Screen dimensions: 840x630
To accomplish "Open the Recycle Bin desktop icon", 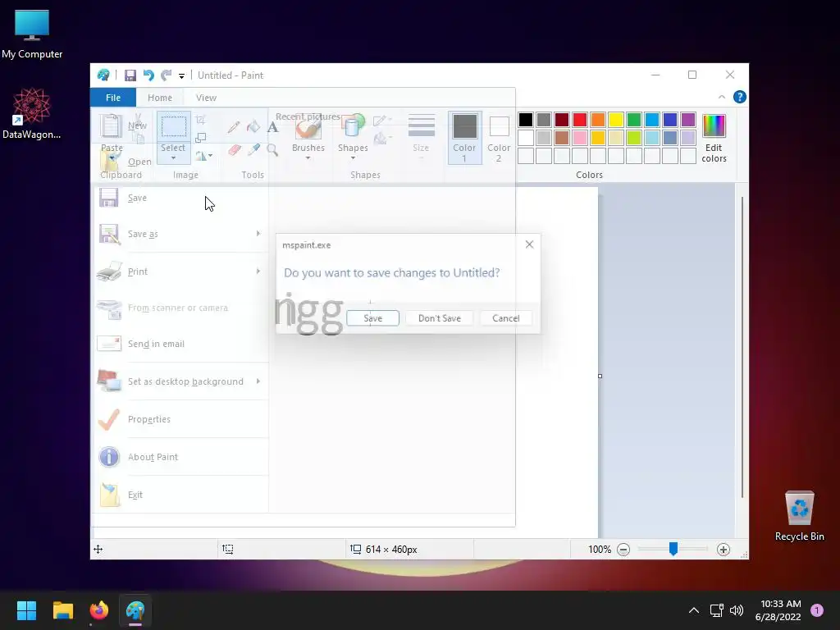I will (799, 515).
